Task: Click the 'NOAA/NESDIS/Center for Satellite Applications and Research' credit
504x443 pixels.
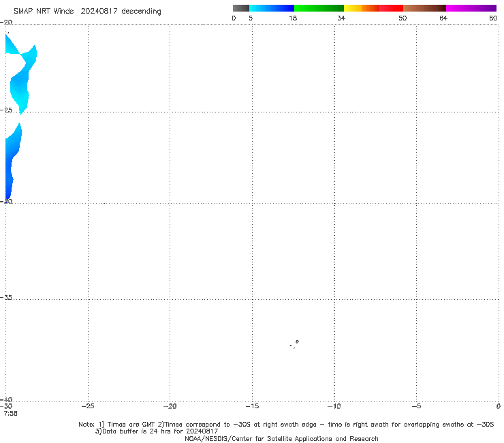Action: [281, 439]
